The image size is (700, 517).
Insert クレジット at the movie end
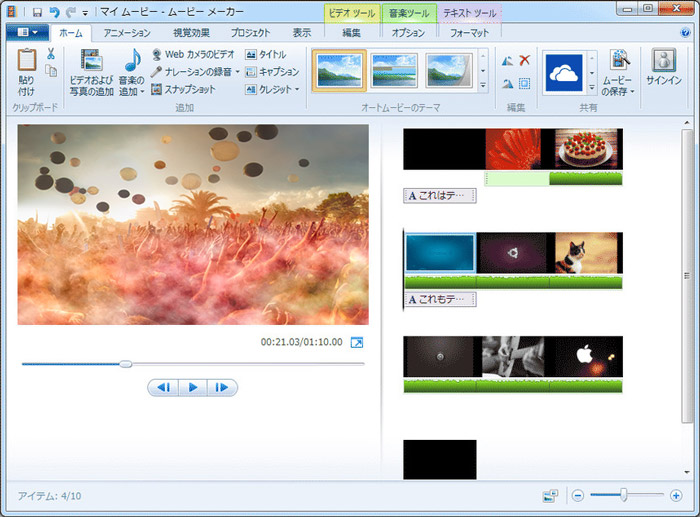(x=269, y=89)
